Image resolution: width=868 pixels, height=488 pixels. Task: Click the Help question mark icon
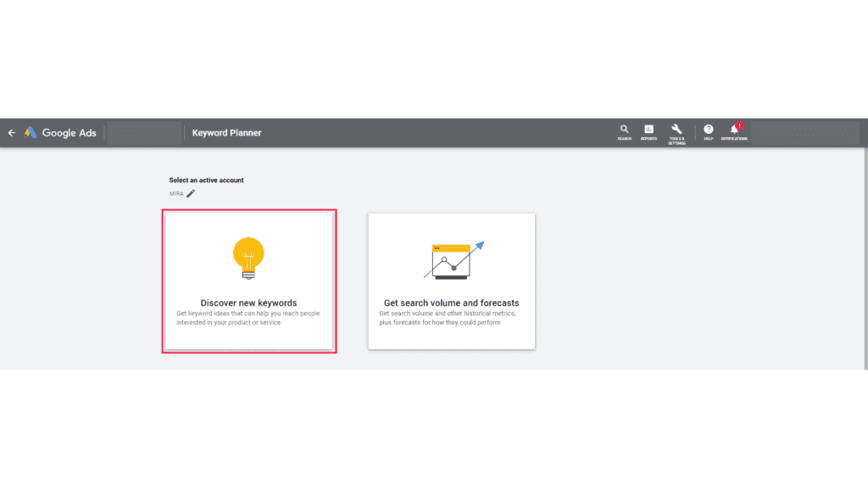(708, 129)
